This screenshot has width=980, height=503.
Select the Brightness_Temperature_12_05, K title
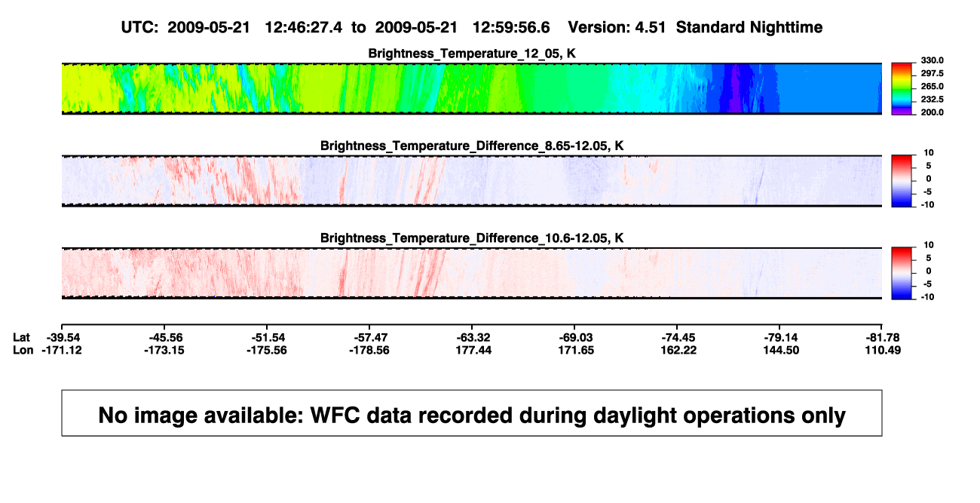coord(472,54)
